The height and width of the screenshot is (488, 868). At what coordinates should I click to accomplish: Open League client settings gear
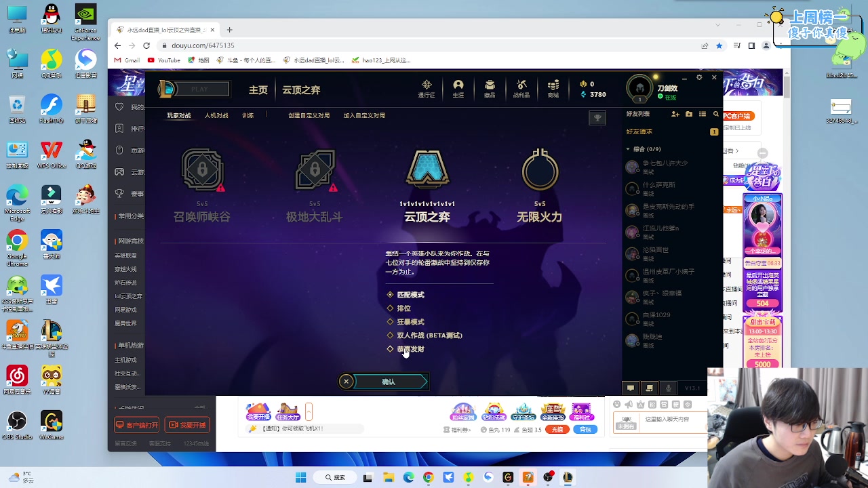(x=699, y=77)
